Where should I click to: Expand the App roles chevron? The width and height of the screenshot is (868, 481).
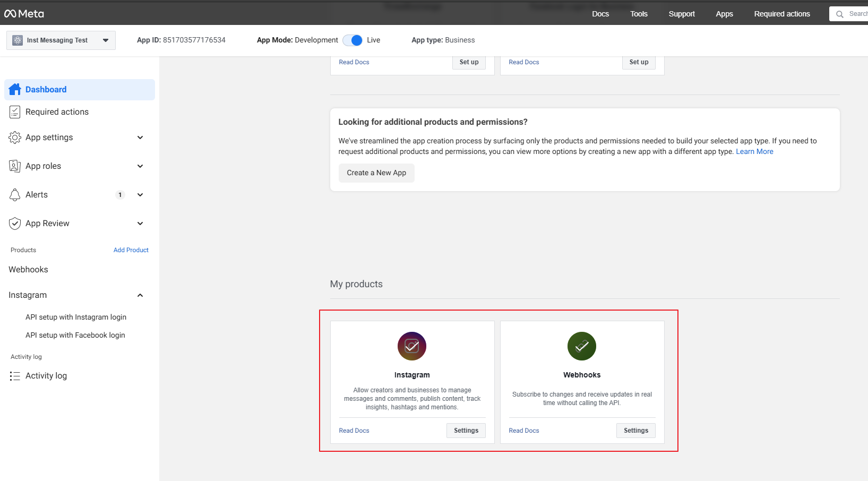(140, 166)
